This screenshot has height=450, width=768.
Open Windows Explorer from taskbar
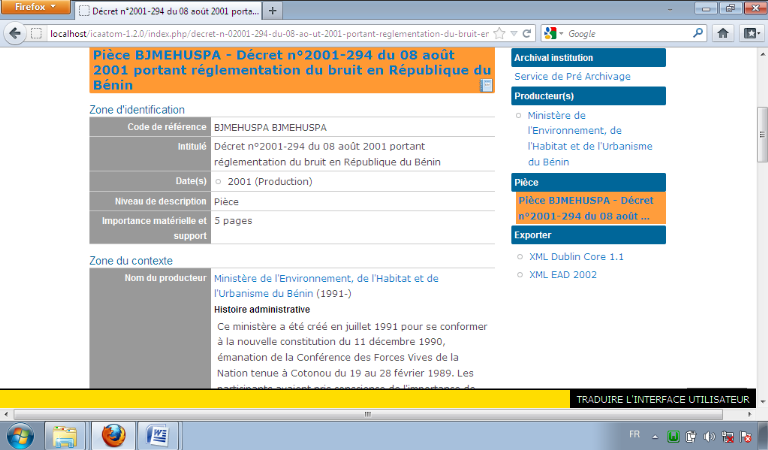click(65, 436)
